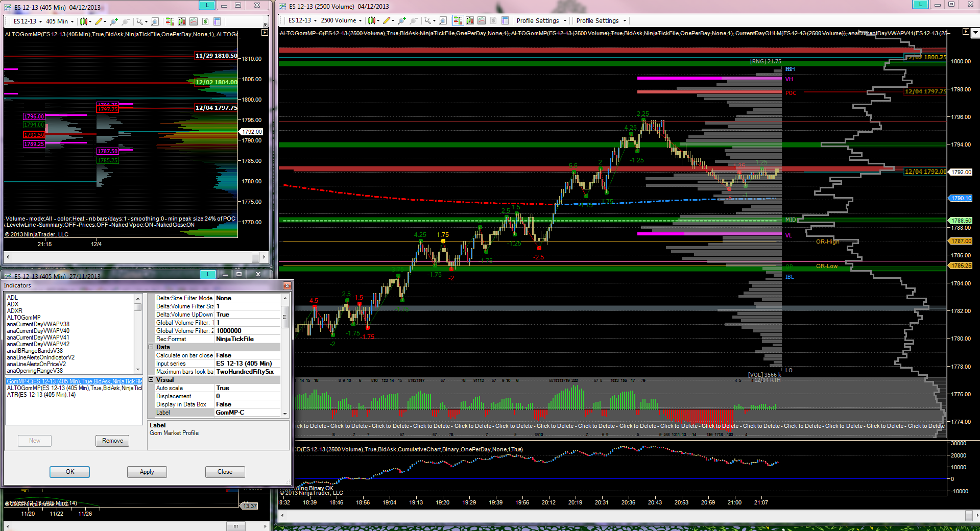Open zoom frame magnifier in 2500 Volume chart

(x=443, y=20)
